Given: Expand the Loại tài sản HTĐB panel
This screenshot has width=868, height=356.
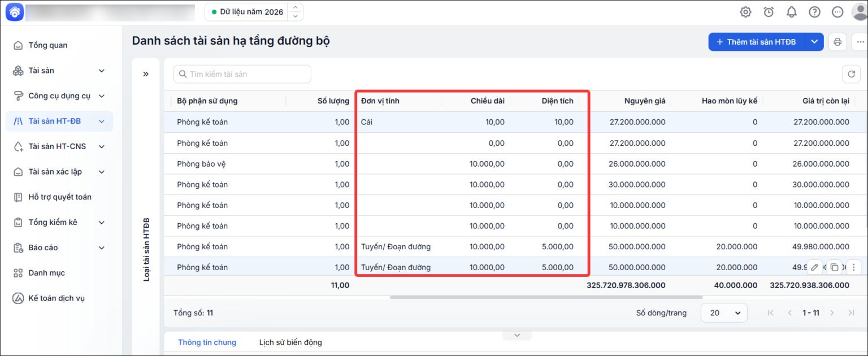Looking at the screenshot, I should 146,74.
